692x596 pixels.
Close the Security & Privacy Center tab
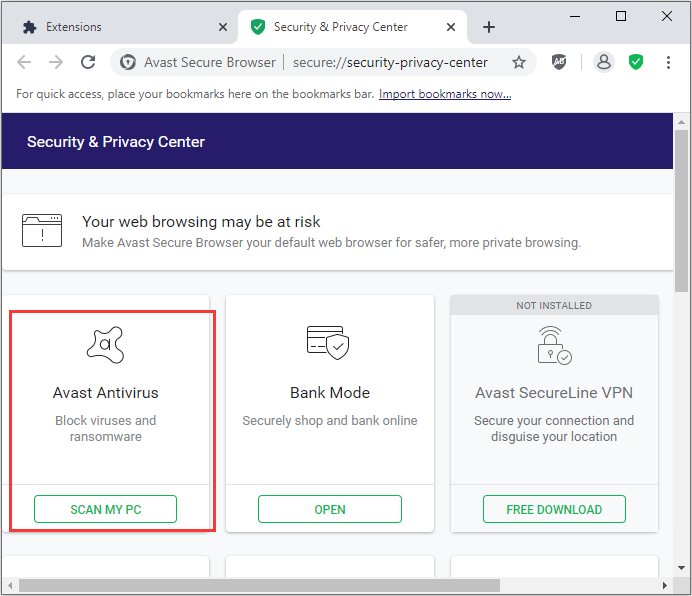coord(451,27)
